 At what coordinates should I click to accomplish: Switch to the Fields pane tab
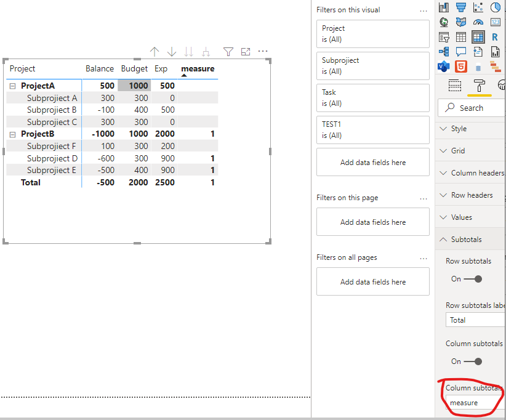[455, 86]
